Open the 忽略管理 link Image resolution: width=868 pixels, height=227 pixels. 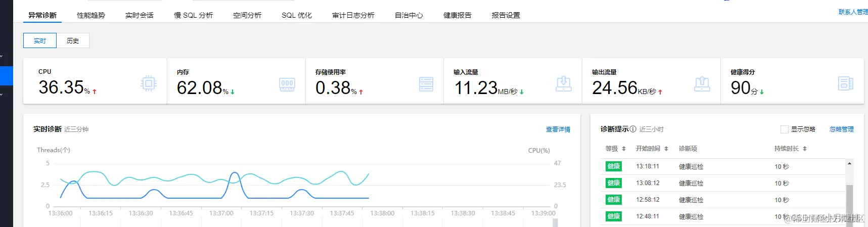(842, 129)
